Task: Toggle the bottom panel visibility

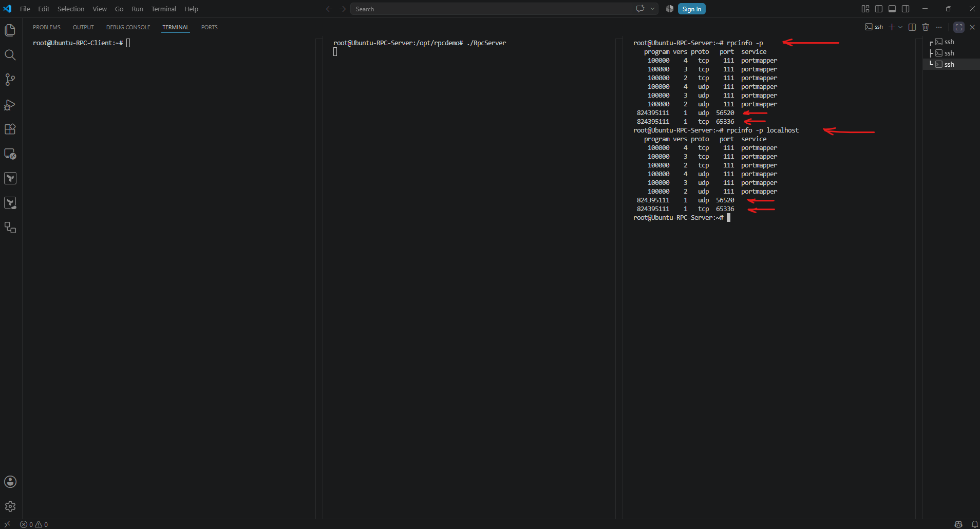Action: 892,9
